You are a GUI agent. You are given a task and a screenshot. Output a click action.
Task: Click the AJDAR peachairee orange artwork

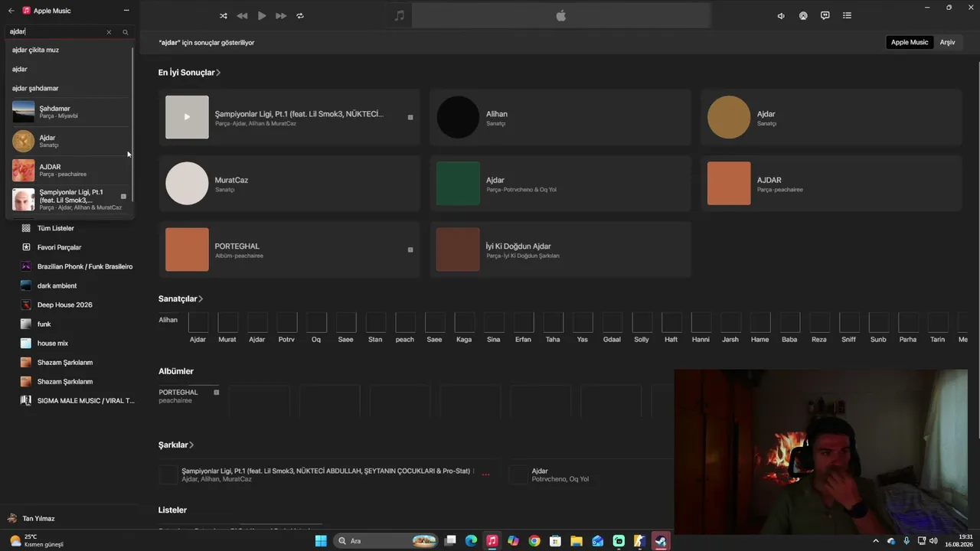729,184
